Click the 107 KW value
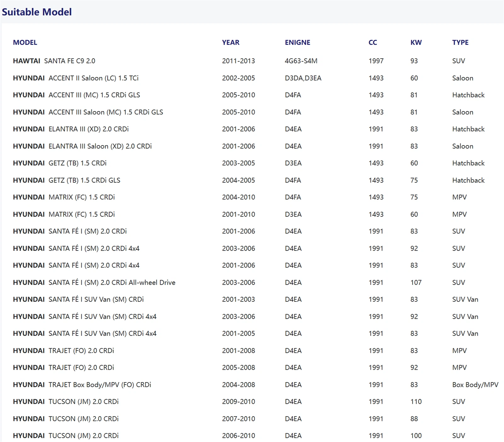Image resolution: width=504 pixels, height=442 pixels. (416, 282)
